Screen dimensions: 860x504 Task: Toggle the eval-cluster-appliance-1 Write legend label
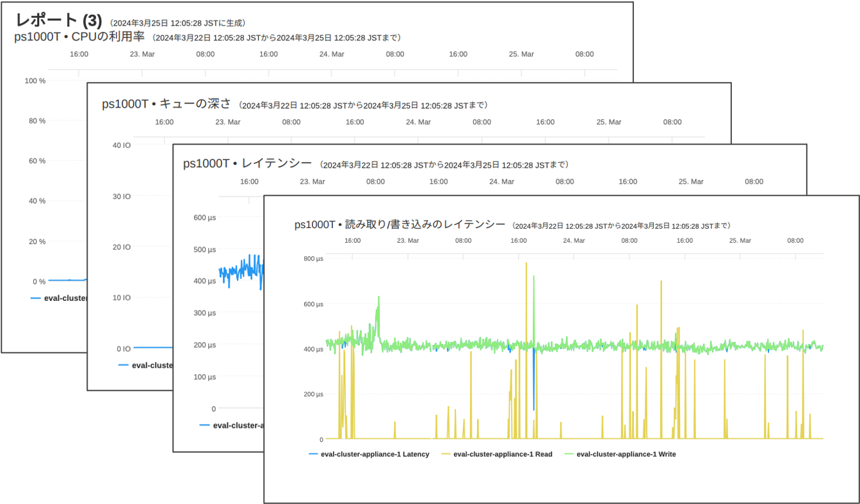coord(626,454)
